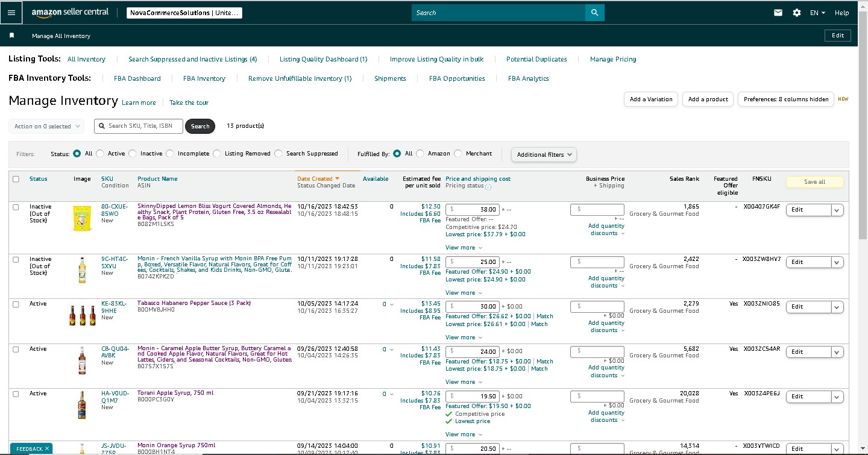The image size is (868, 455).
Task: Click the black Search button
Action: coord(200,127)
